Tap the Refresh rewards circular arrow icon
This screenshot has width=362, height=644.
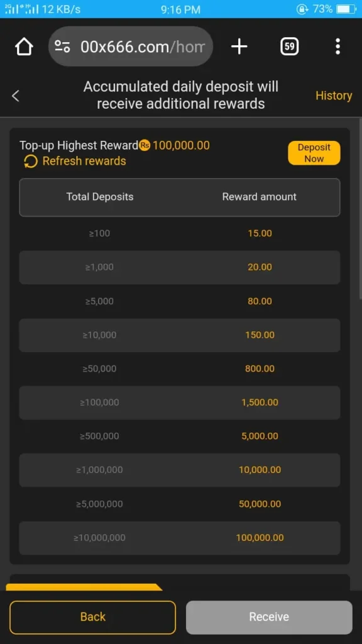point(30,161)
